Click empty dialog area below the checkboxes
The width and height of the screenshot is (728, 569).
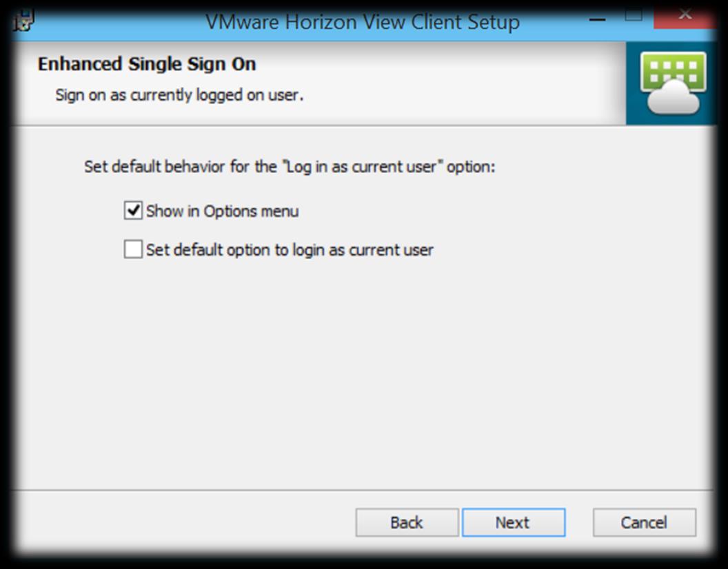tap(362, 371)
